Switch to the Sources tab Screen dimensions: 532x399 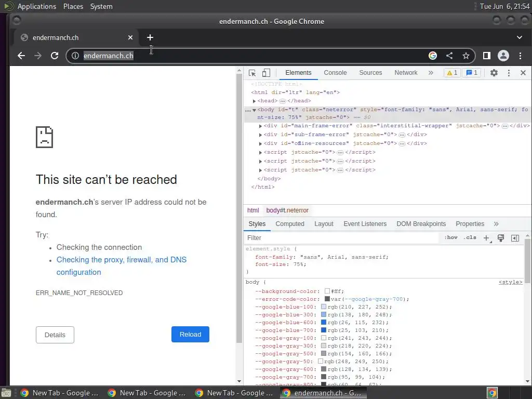point(370,73)
